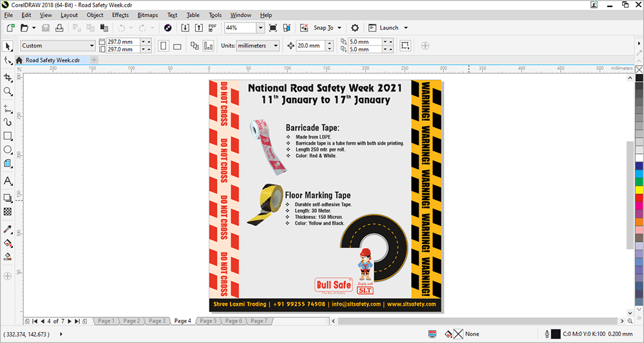Image resolution: width=644 pixels, height=343 pixels.
Task: Set portrait page orientation
Action: point(164,46)
